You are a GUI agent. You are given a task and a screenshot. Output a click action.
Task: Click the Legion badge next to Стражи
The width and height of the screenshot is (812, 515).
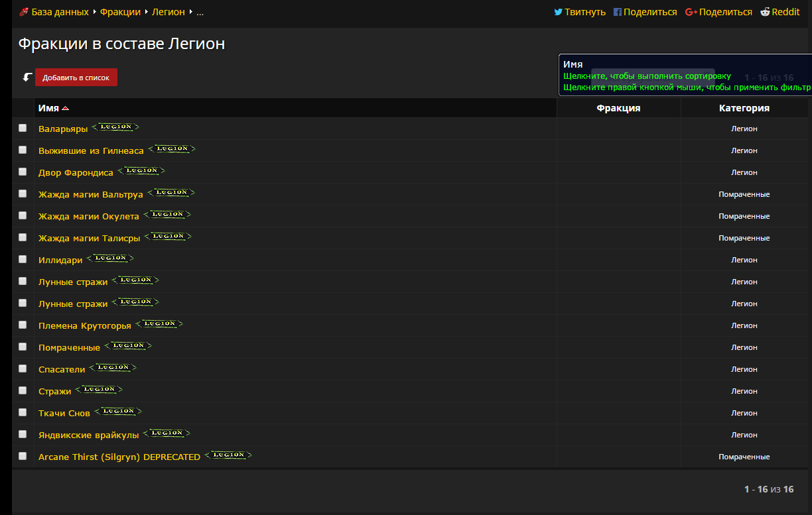(99, 390)
